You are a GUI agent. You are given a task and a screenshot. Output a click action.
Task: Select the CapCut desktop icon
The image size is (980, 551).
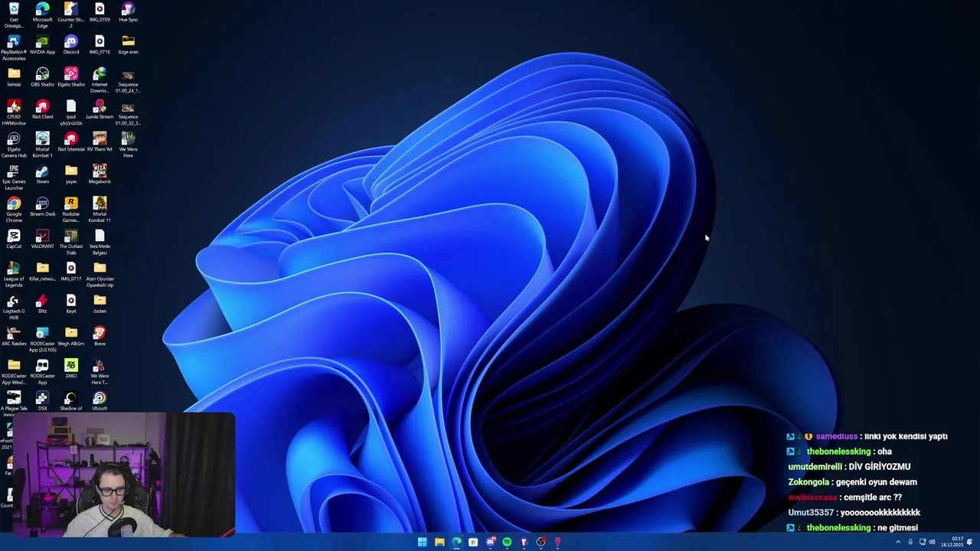click(x=14, y=239)
